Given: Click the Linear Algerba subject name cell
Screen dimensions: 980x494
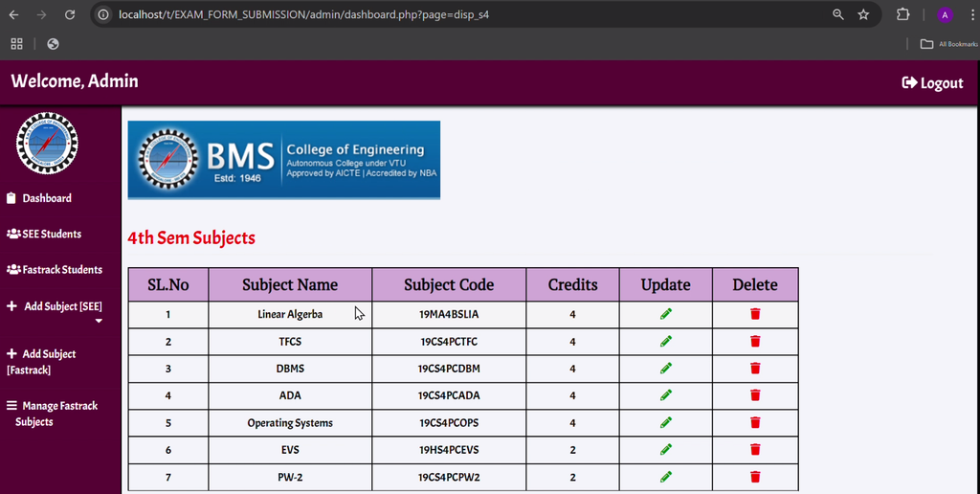Looking at the screenshot, I should click(290, 315).
